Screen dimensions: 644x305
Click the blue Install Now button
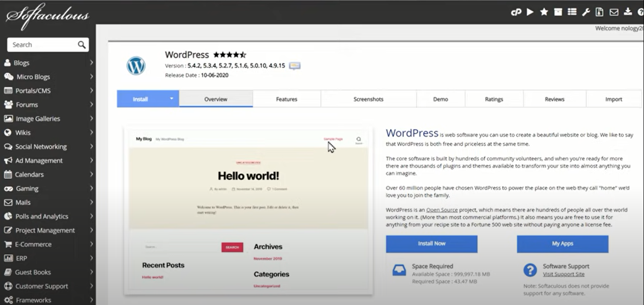(431, 244)
